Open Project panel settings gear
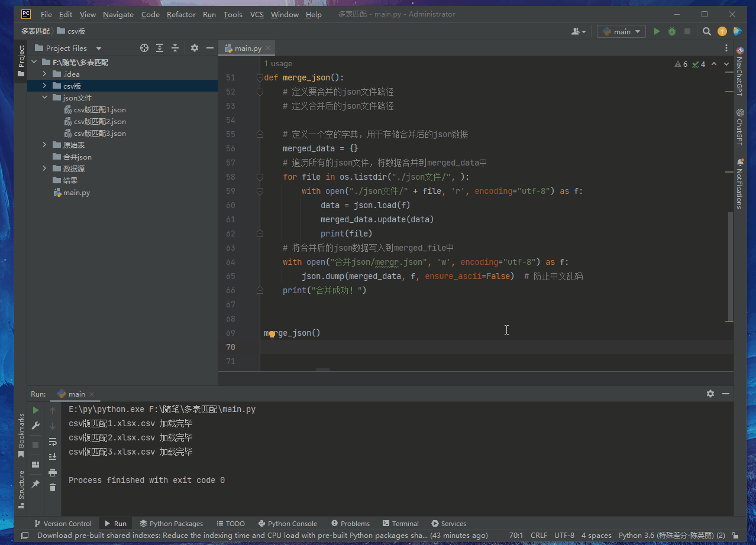The image size is (756, 545). click(x=195, y=48)
